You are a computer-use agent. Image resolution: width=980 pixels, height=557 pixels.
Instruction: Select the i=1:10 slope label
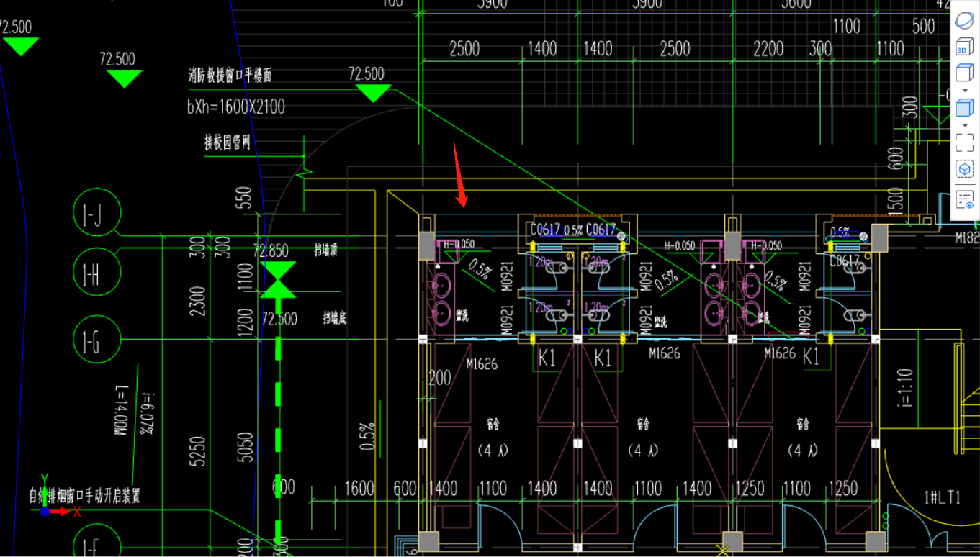pyautogui.click(x=906, y=388)
